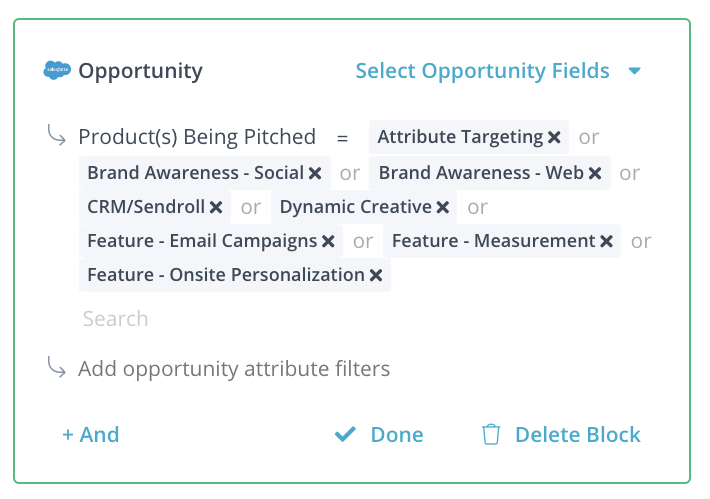Viewport: 710px width, 499px height.
Task: Click the Salesforce cloud icon
Action: click(x=57, y=70)
